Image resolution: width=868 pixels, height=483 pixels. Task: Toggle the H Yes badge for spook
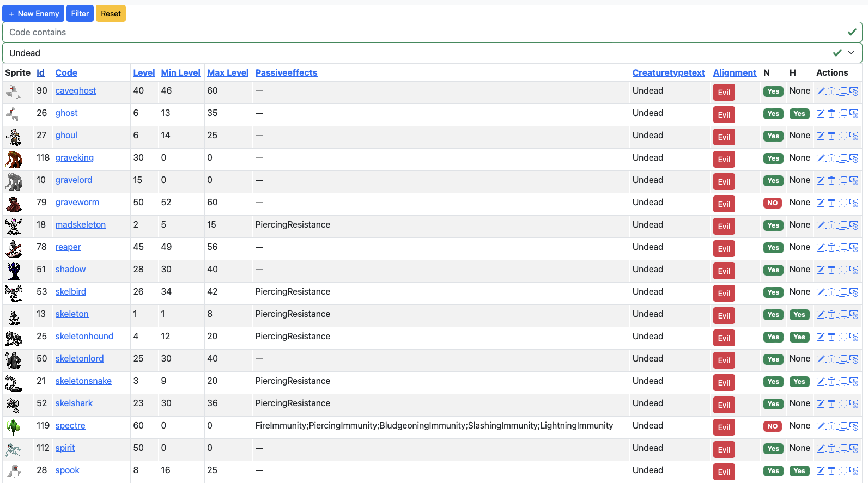click(799, 471)
